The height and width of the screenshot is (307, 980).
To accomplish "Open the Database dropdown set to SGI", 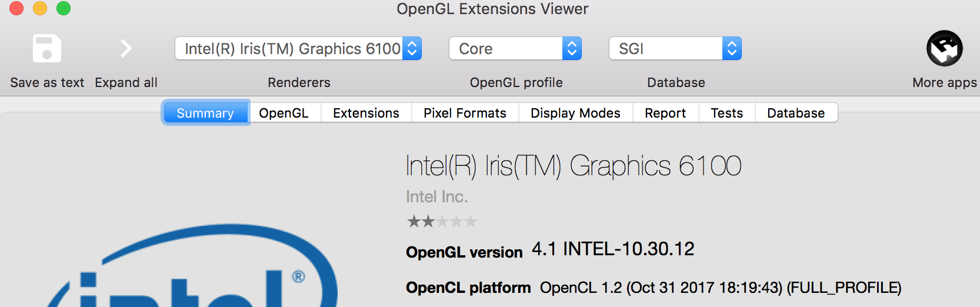I will click(x=675, y=48).
